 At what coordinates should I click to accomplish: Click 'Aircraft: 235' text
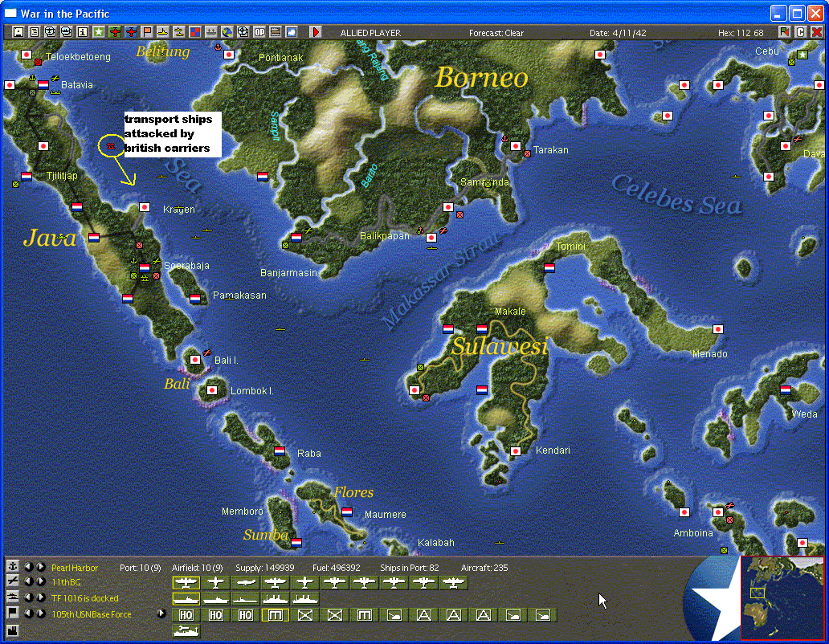coord(484,568)
